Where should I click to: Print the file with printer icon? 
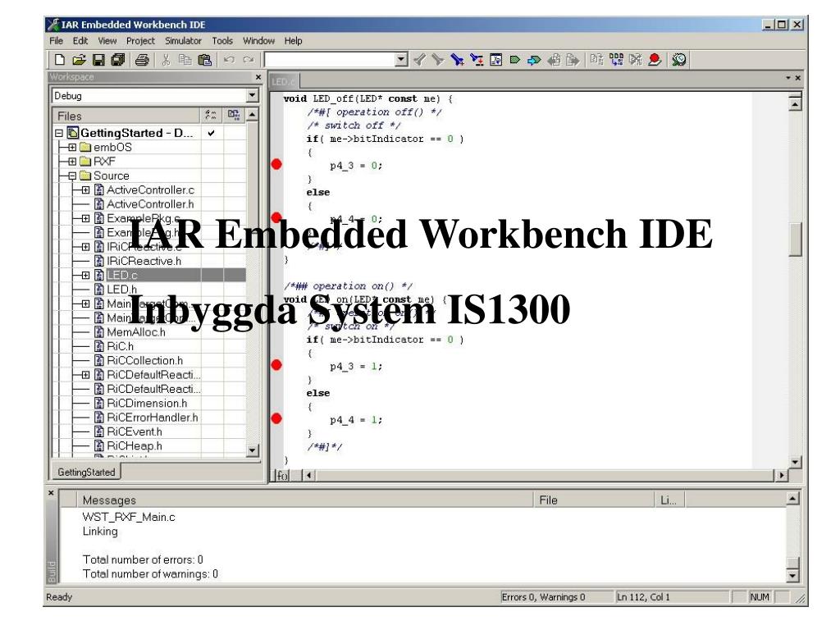[142, 60]
